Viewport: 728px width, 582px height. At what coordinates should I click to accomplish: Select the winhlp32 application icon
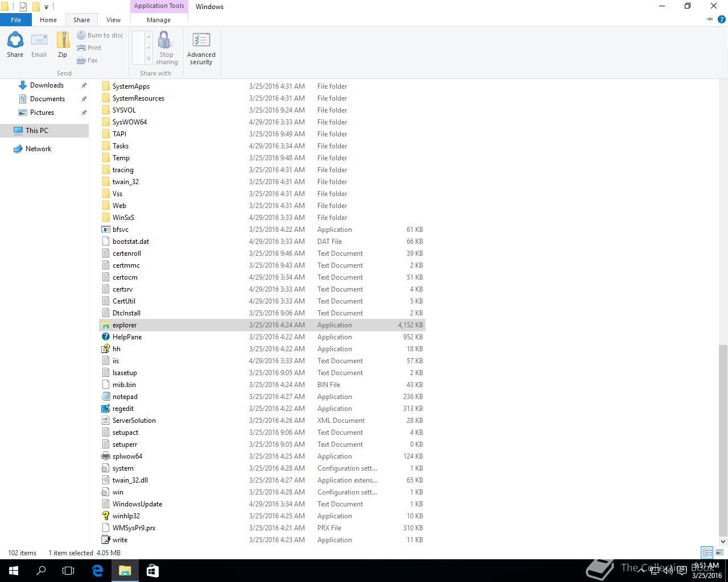click(x=106, y=516)
